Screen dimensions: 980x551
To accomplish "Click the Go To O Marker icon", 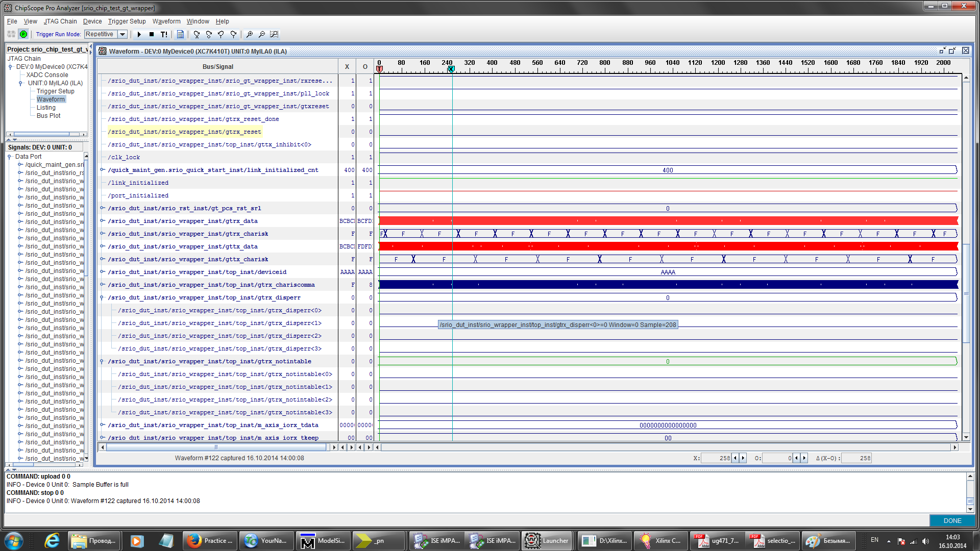I will [209, 34].
